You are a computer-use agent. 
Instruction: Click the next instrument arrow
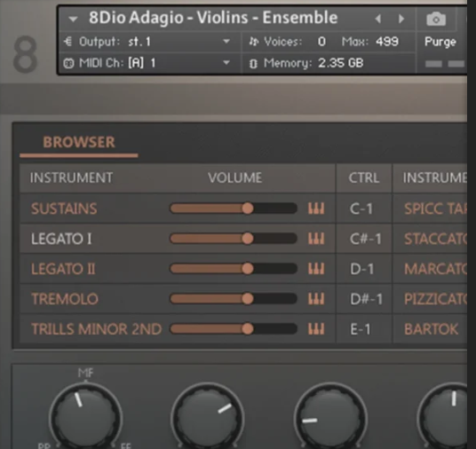[x=401, y=19]
